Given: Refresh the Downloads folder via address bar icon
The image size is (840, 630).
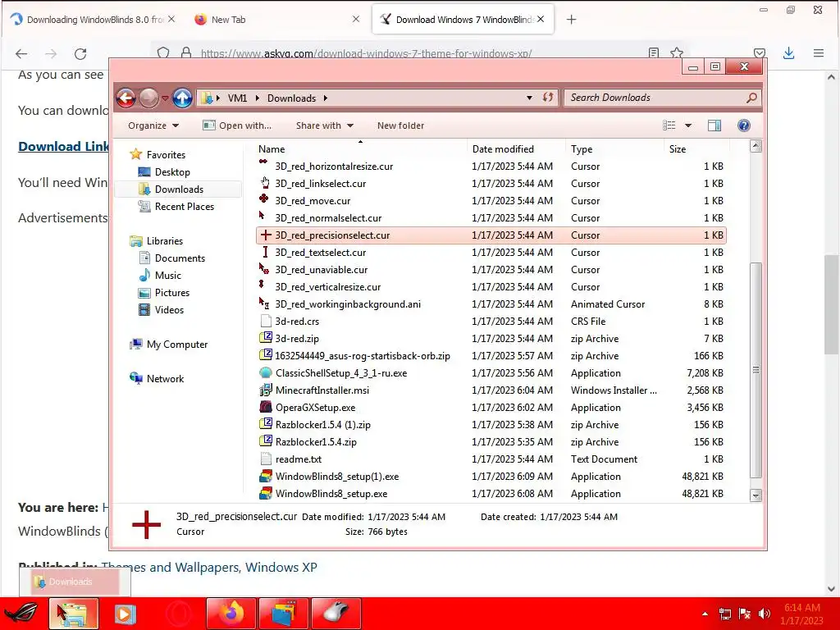Looking at the screenshot, I should (547, 98).
